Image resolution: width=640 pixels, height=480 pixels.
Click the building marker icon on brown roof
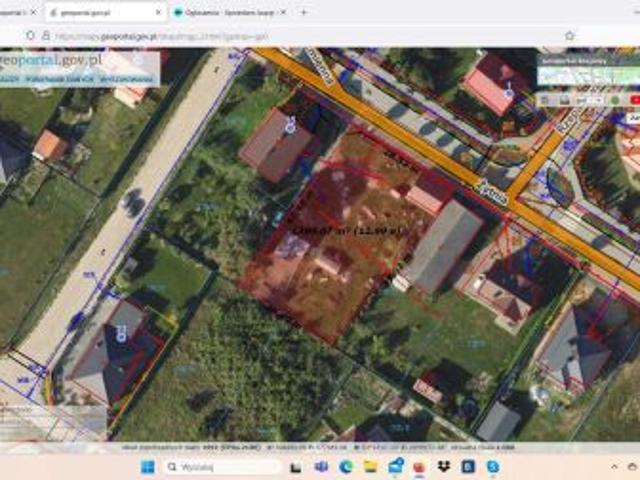pyautogui.click(x=290, y=125)
